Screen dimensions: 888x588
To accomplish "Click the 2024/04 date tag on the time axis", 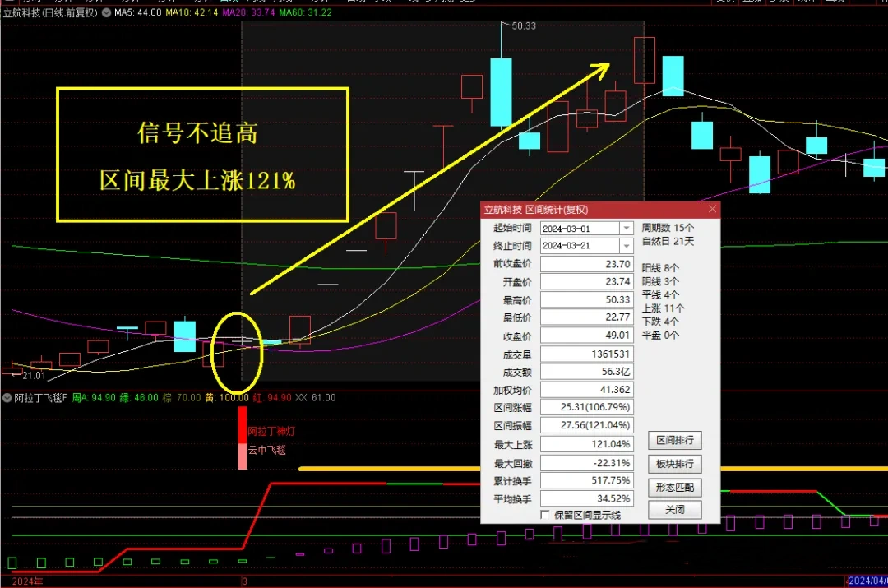I will (867, 581).
